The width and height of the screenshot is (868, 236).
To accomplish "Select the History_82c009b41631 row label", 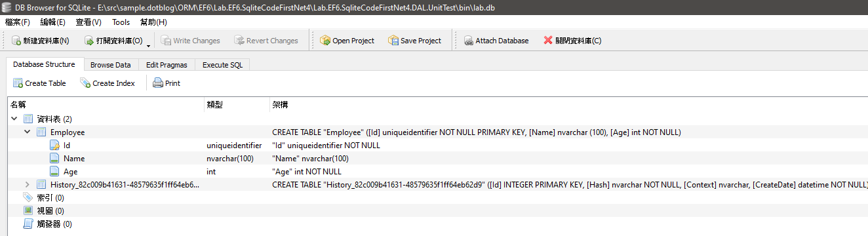I will tap(125, 185).
